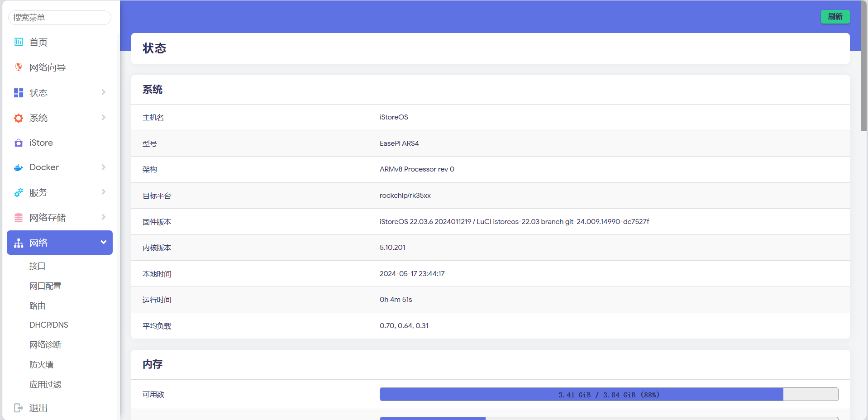This screenshot has width=868, height=420.
Task: Focus the 搜索菜单 search field
Action: click(x=60, y=18)
